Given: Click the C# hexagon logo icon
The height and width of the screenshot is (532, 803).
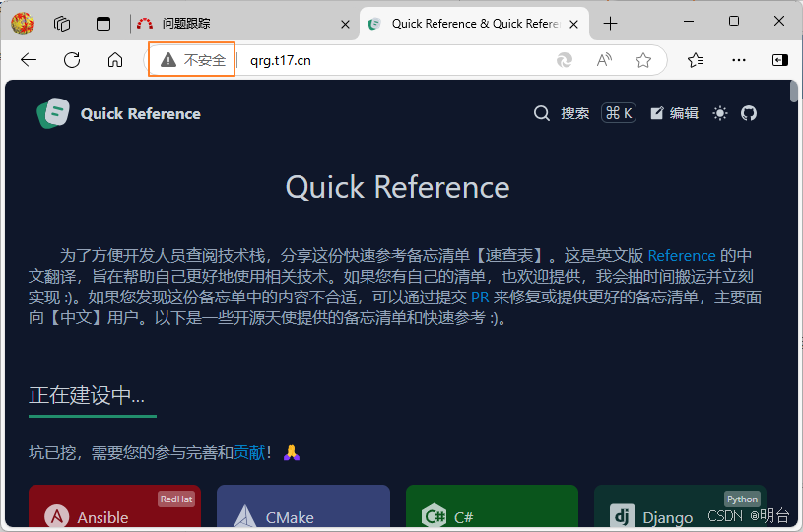Looking at the screenshot, I should point(434,516).
